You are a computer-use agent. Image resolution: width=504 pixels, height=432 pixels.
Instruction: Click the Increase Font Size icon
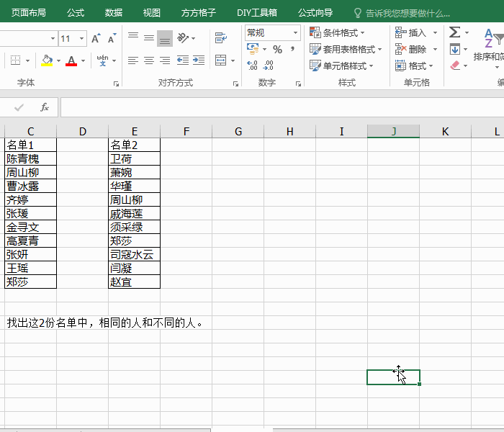pos(96,39)
